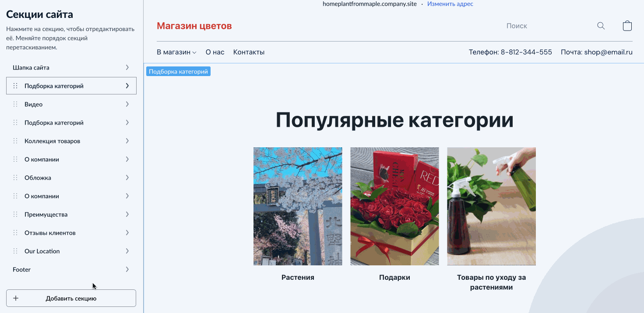Image resolution: width=644 pixels, height=313 pixels.
Task: Click drag handle of О компании above Обложка
Action: 16,159
